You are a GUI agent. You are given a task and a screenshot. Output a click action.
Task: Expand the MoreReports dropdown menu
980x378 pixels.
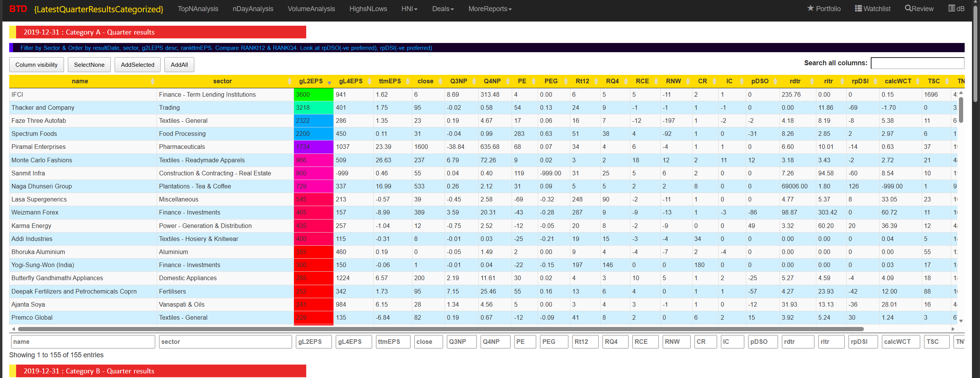(x=490, y=8)
